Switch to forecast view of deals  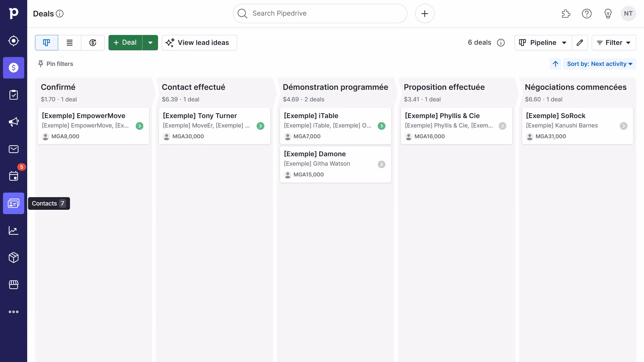93,42
